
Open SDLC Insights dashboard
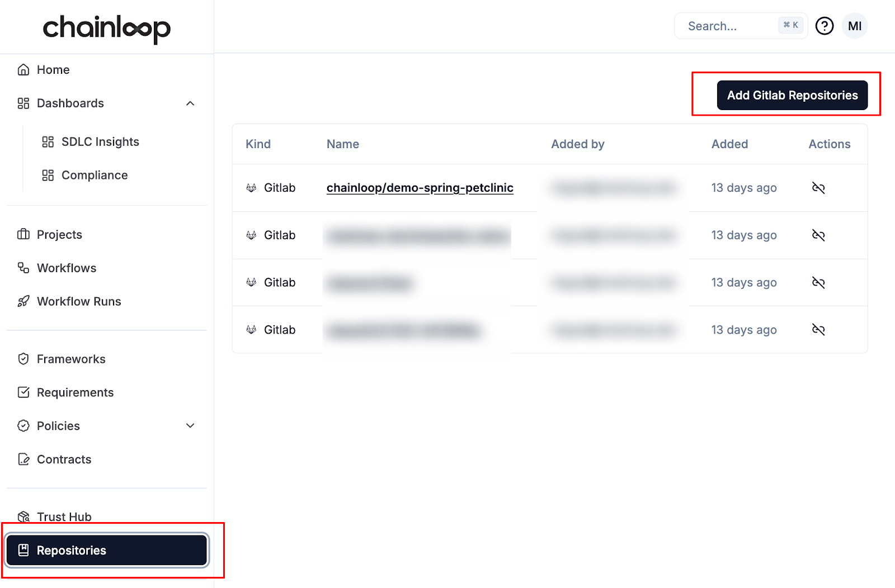[100, 142]
